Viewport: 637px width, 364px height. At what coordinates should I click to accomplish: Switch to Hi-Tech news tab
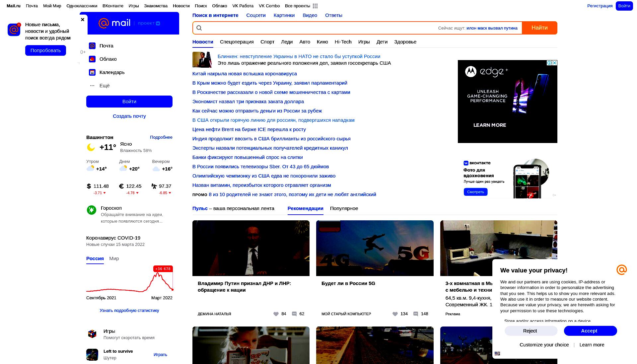[343, 42]
